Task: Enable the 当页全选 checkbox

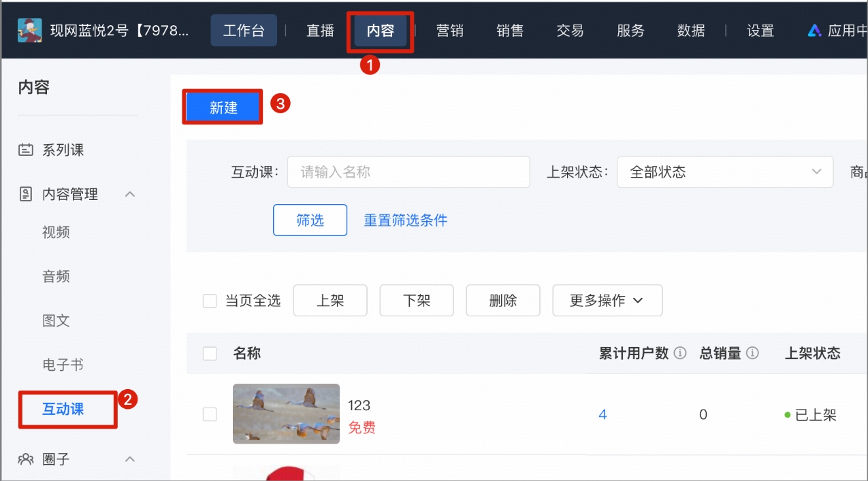Action: pyautogui.click(x=209, y=300)
